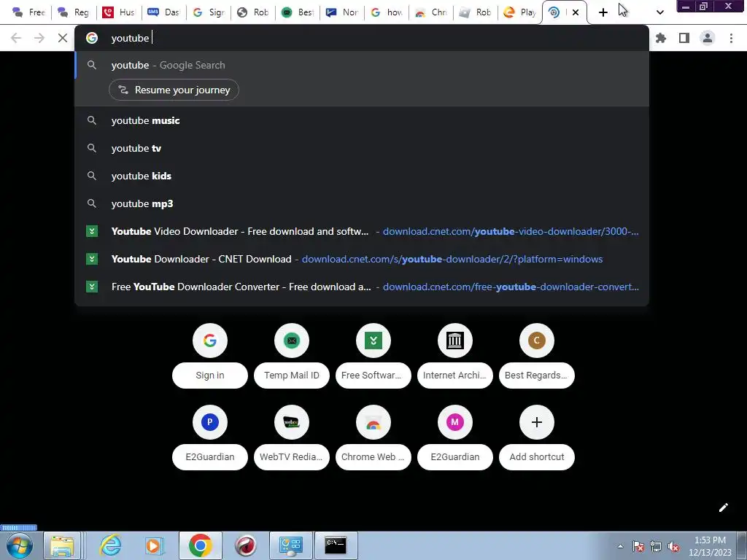Open the blue 'P' E2Guardian shortcut
Viewport: 747px width, 560px height.
coord(210,422)
